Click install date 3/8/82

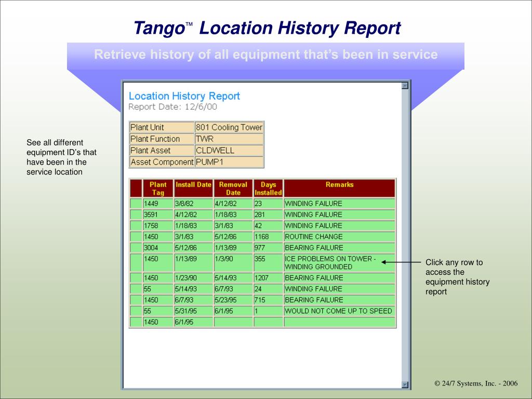point(193,204)
